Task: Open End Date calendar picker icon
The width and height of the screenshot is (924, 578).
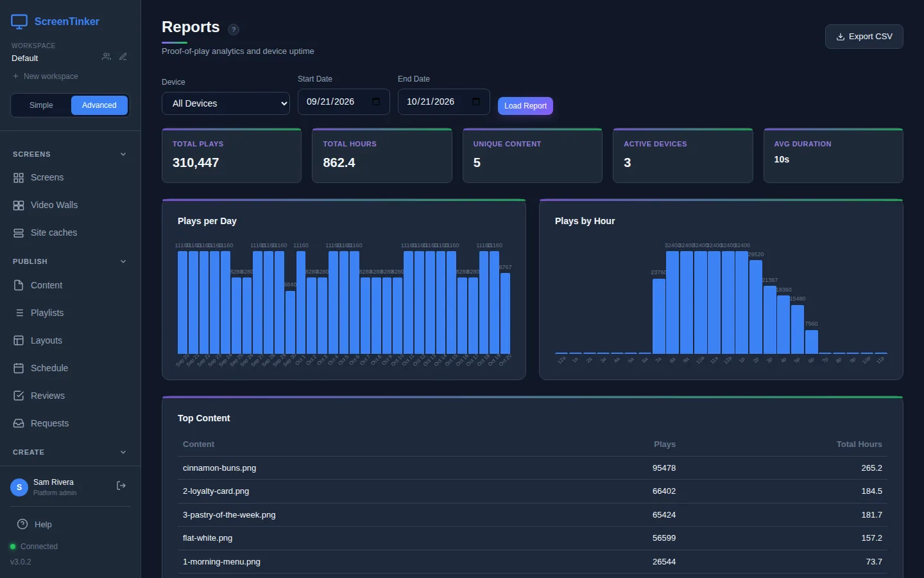Action: (x=476, y=101)
